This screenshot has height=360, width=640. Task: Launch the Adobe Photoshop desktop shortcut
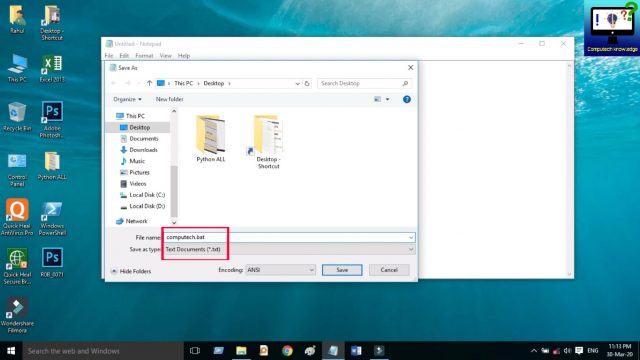[52, 120]
